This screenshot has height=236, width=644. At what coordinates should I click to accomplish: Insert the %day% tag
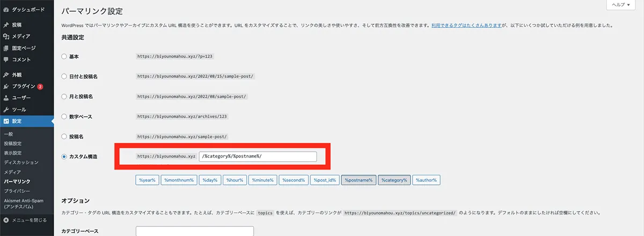[210, 180]
